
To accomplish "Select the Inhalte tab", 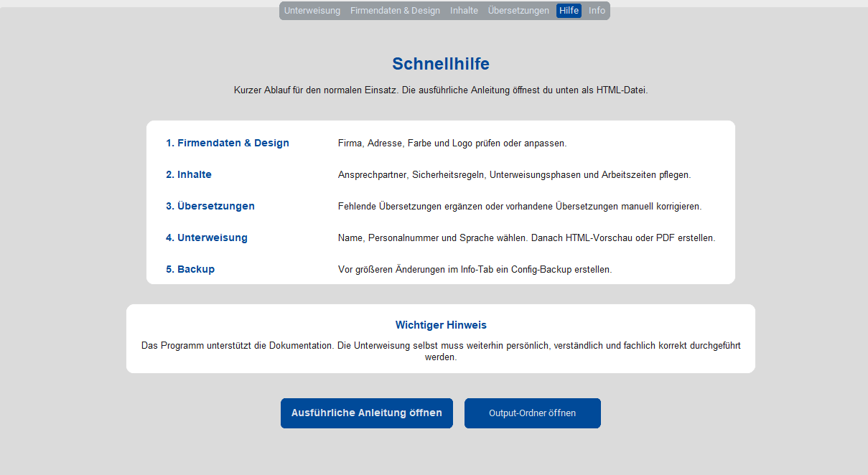I will click(x=464, y=10).
